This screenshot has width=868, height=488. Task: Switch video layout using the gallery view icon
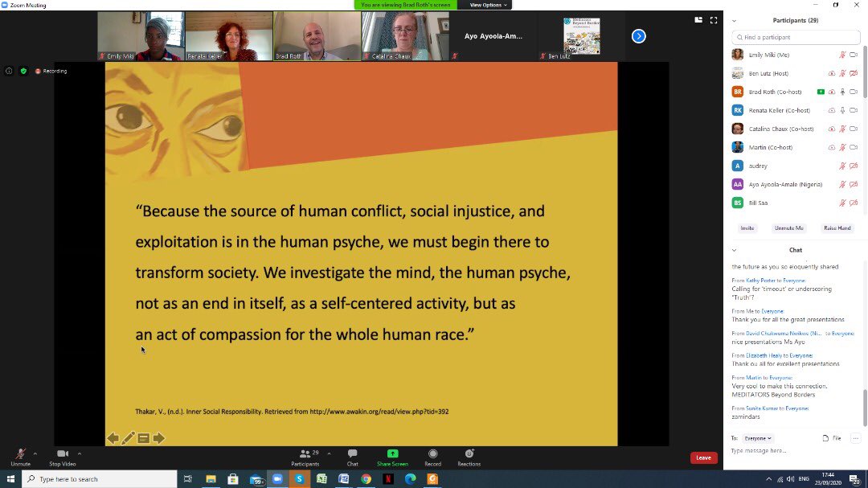click(x=698, y=20)
